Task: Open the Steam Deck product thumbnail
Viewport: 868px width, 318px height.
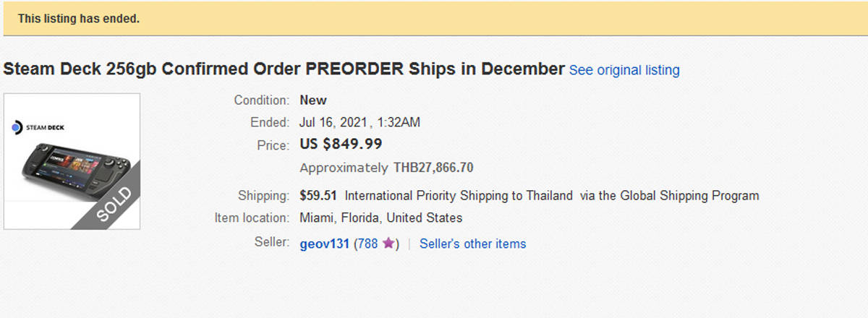Action: coord(72,160)
